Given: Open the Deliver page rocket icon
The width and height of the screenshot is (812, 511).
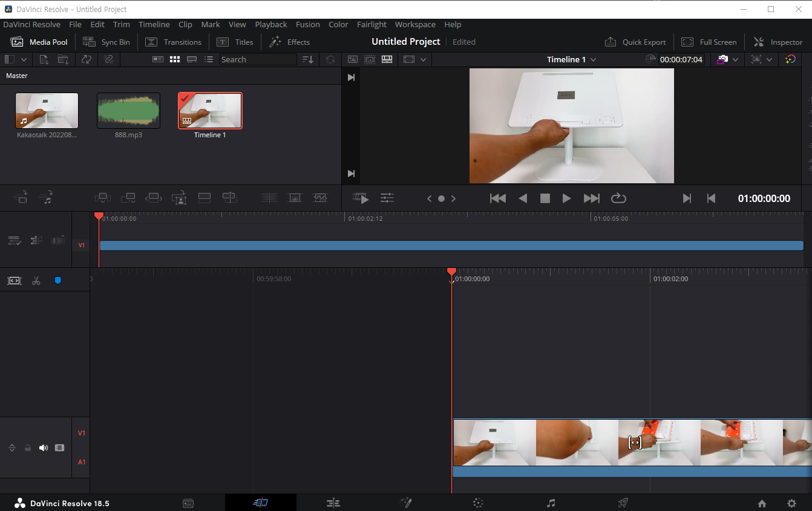Looking at the screenshot, I should (623, 503).
